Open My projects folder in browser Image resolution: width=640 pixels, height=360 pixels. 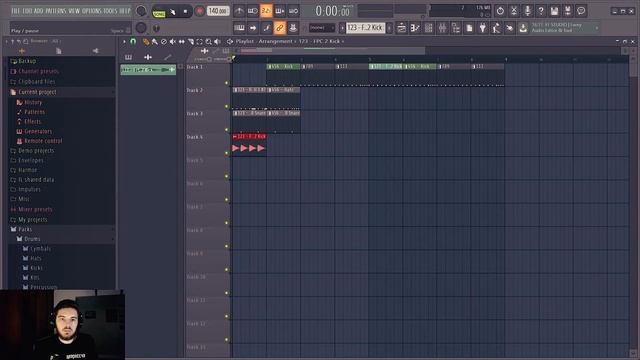point(33,220)
